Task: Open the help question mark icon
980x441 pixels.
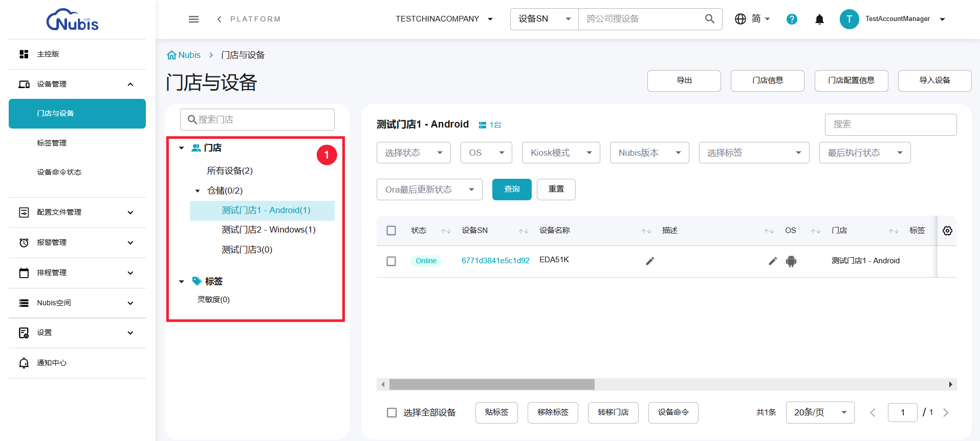Action: 792,19
